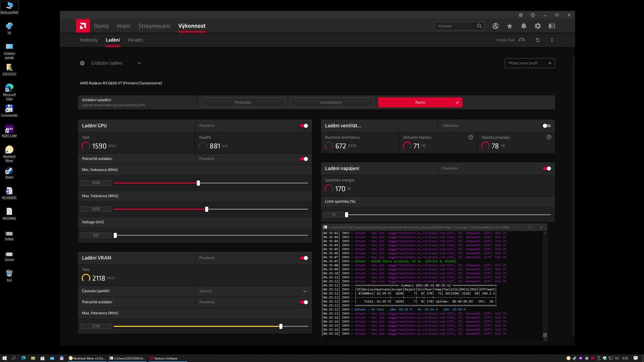644x362 pixels.
Task: Launch the Stress Test gauge icon
Action: coord(522,40)
